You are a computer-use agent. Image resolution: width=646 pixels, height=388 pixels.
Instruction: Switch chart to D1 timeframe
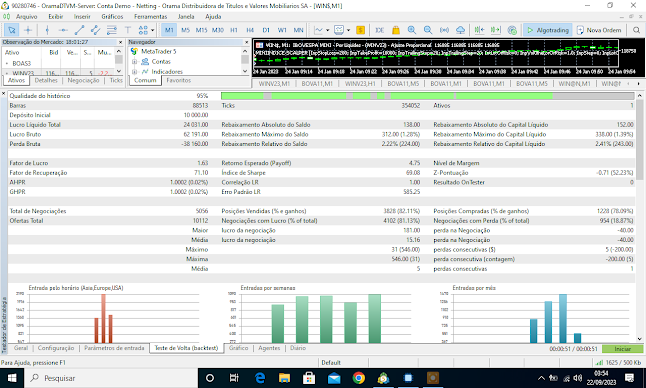tap(266, 30)
